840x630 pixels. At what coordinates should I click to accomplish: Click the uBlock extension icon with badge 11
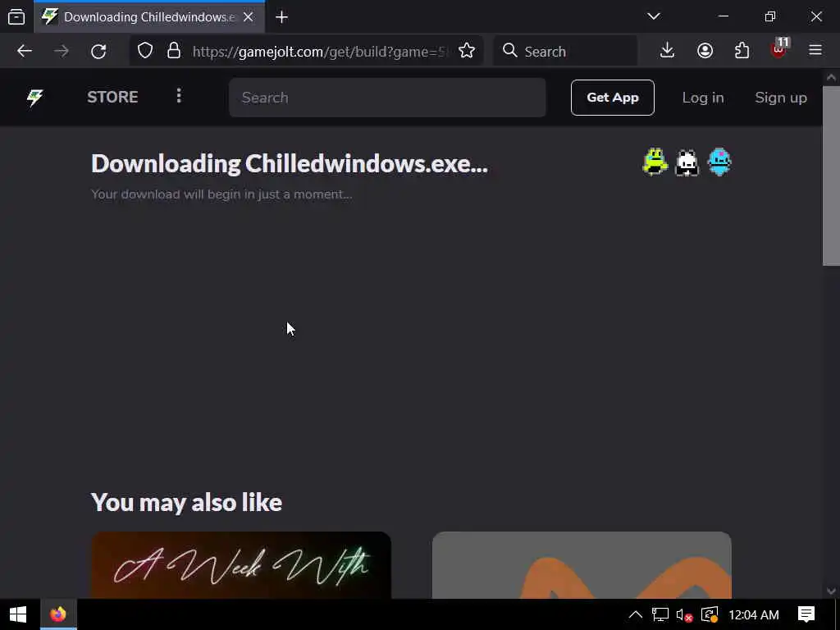coord(779,49)
